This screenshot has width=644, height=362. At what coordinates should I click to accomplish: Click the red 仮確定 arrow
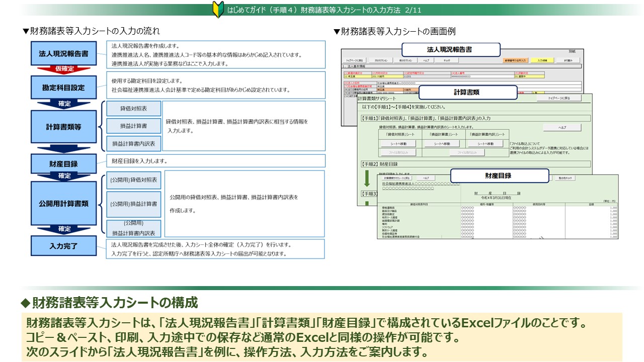pyautogui.click(x=63, y=68)
